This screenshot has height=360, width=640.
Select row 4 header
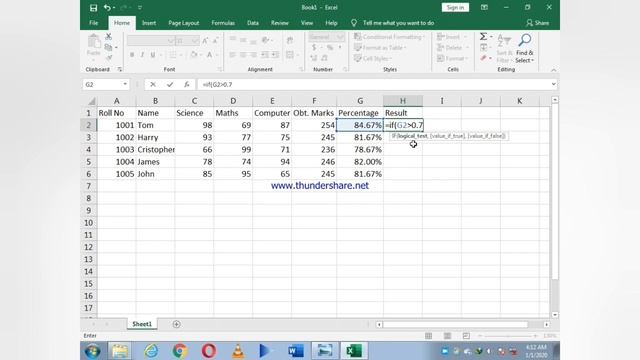tap(89, 149)
